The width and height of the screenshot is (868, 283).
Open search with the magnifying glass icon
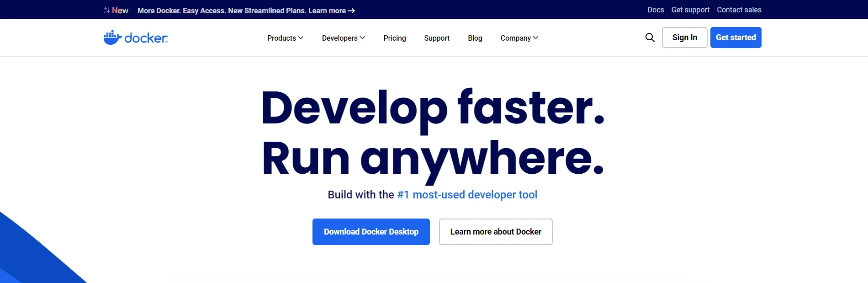click(x=650, y=37)
